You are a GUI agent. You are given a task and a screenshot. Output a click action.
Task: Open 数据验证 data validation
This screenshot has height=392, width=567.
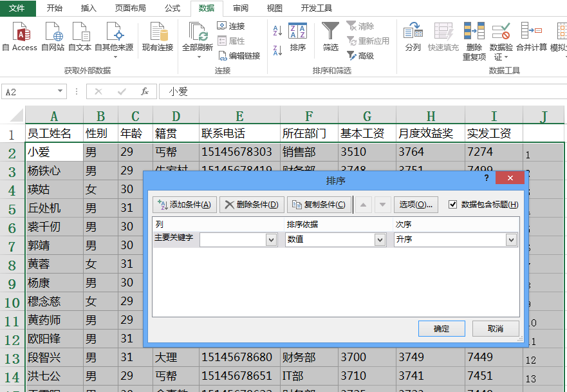click(501, 41)
